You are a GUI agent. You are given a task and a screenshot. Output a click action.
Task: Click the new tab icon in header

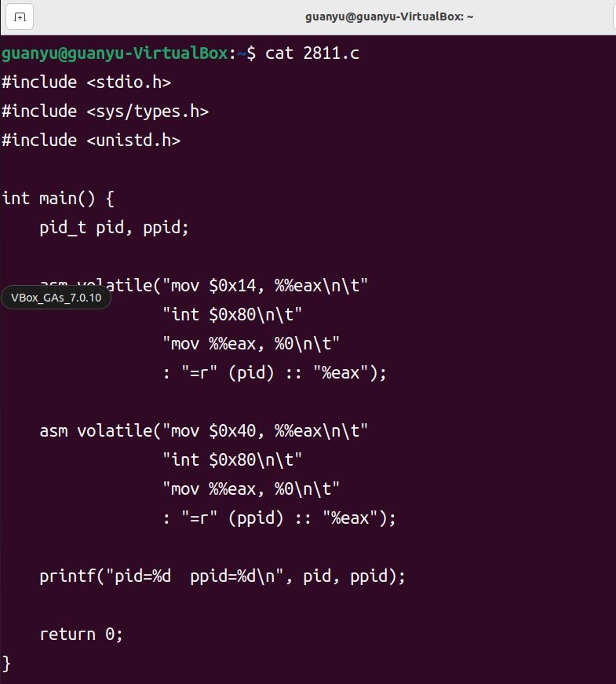(20, 16)
